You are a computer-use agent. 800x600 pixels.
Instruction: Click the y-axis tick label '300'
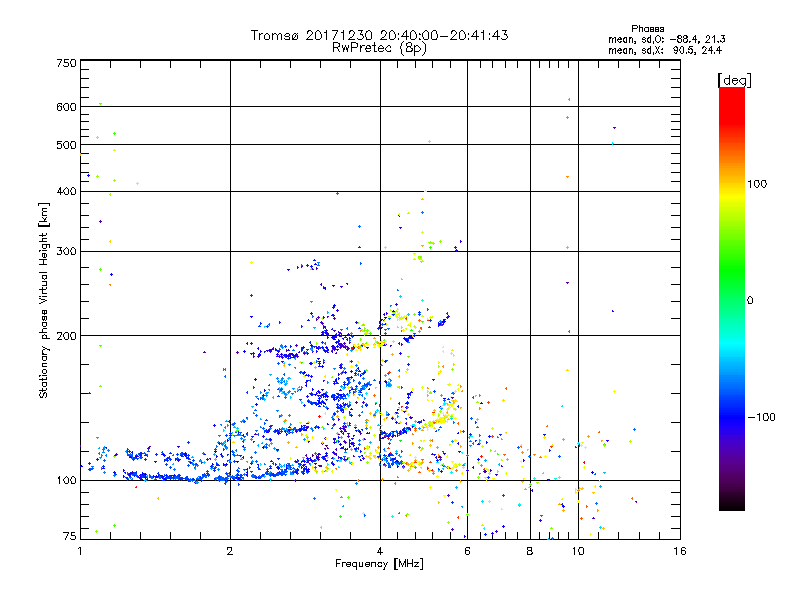67,251
